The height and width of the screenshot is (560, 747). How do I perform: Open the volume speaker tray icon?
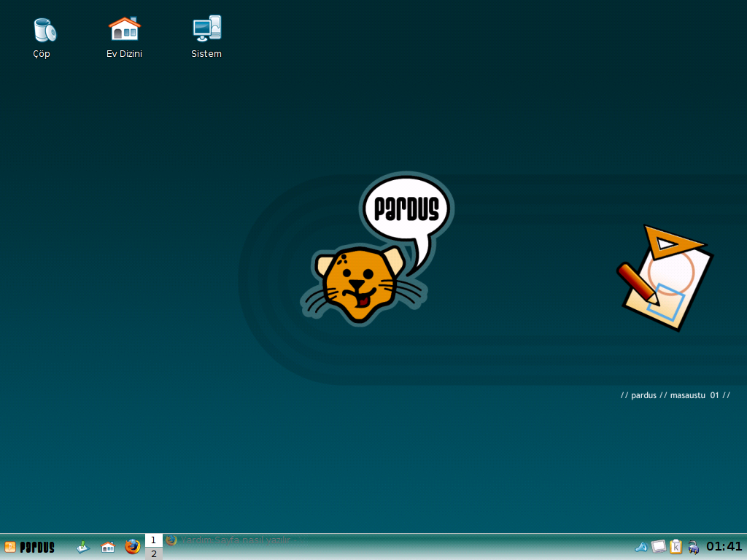[x=641, y=547]
